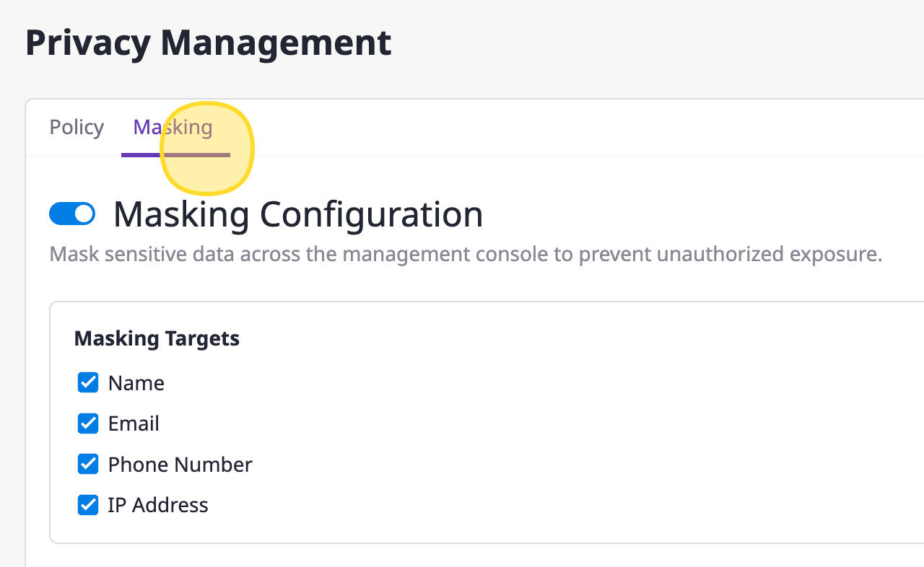Viewport: 924px width, 567px height.
Task: Click the Name label text
Action: (136, 383)
